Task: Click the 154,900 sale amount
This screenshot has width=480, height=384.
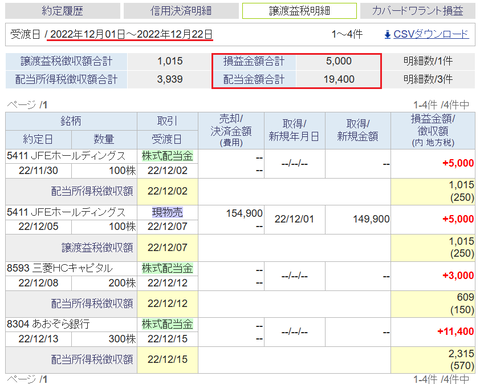Action: point(244,213)
